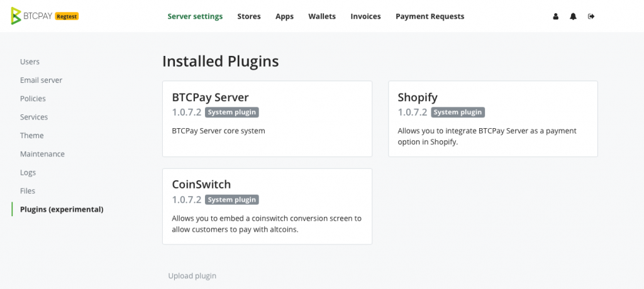Image resolution: width=644 pixels, height=289 pixels.
Task: Click the Upload plugin link
Action: point(192,276)
